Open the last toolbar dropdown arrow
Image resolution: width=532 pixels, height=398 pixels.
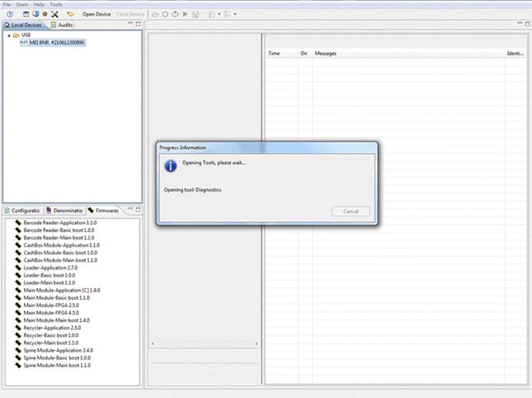pyautogui.click(x=236, y=14)
